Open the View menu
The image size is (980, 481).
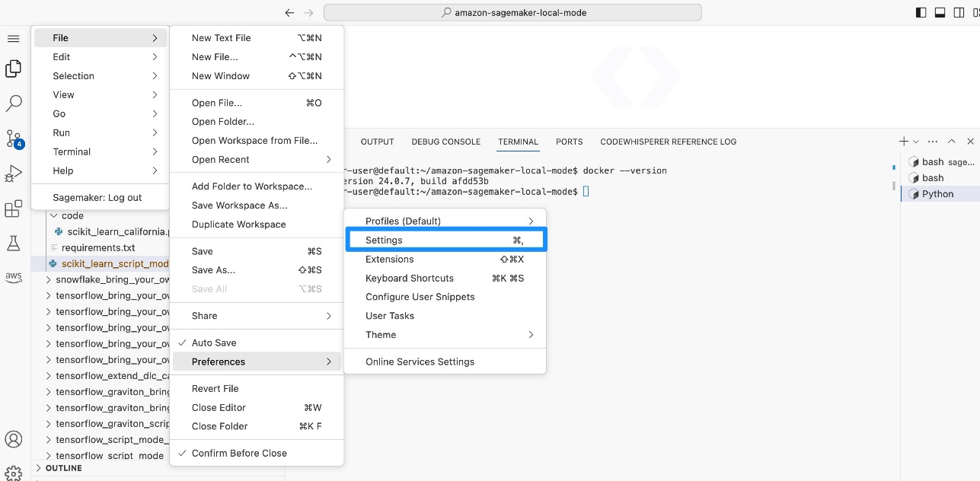click(x=100, y=95)
